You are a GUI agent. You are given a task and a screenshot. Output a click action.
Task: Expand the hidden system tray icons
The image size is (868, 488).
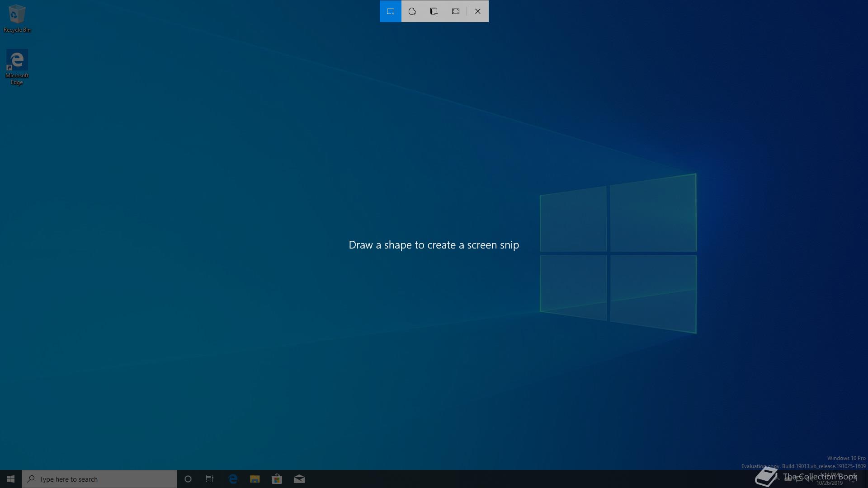(778, 479)
